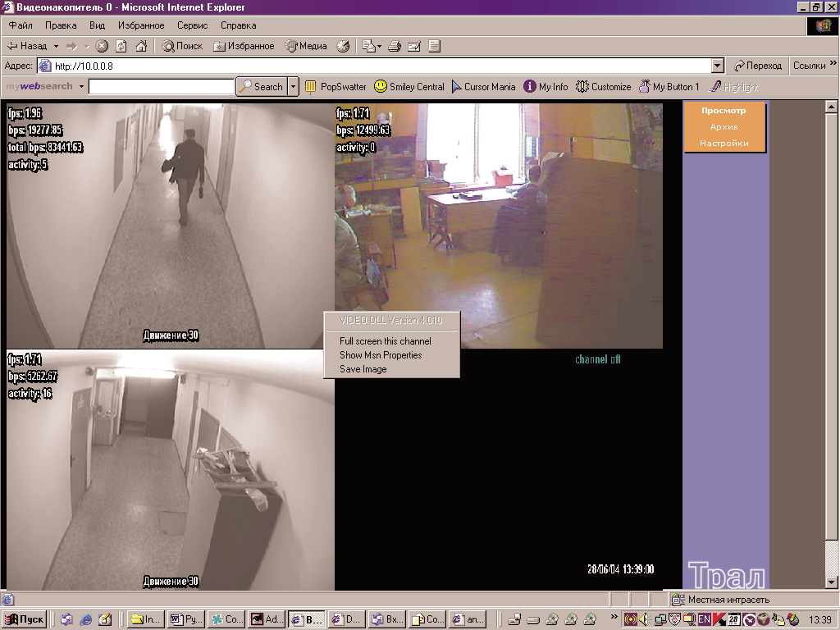Image resolution: width=840 pixels, height=630 pixels.
Task: Open the address bar dropdown
Action: [x=718, y=66]
